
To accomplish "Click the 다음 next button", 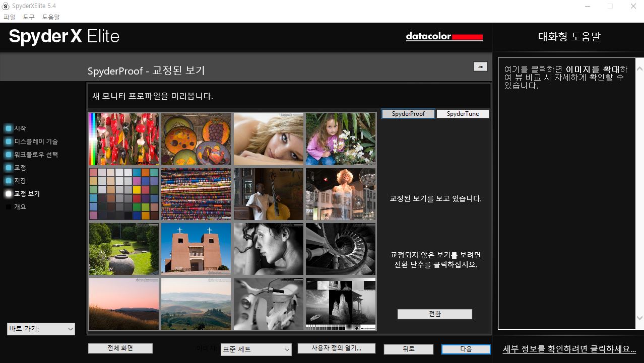I will click(466, 349).
